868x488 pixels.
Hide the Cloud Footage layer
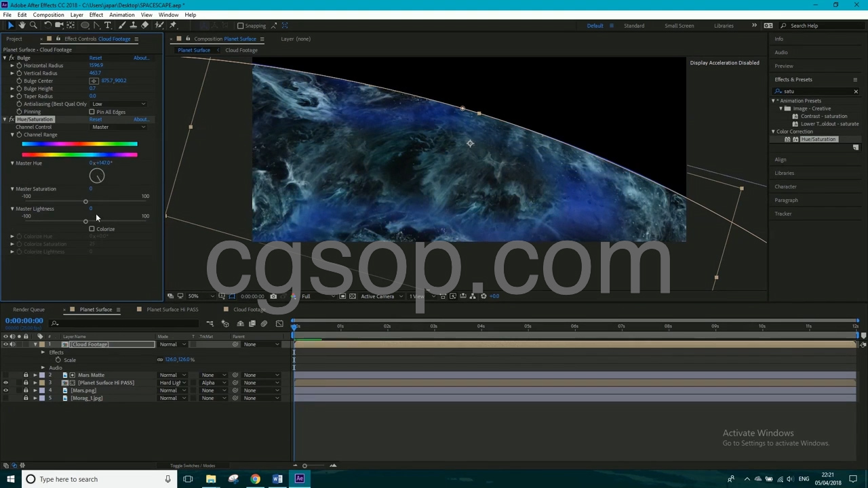coord(5,344)
